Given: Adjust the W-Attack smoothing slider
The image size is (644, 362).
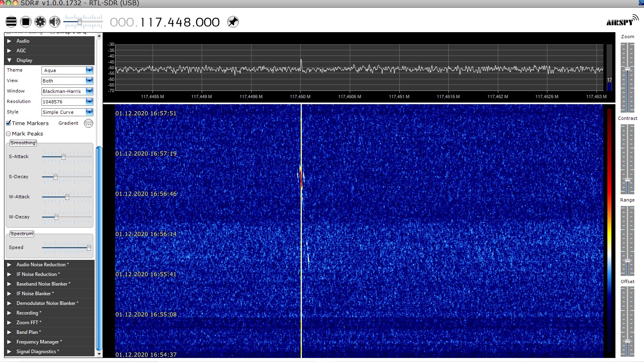Looking at the screenshot, I should pyautogui.click(x=66, y=197).
